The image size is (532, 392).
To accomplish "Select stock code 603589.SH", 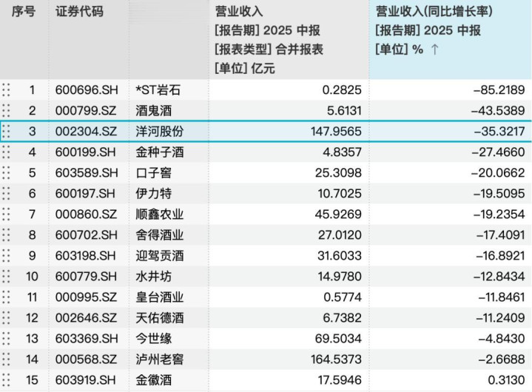I will [x=87, y=172].
